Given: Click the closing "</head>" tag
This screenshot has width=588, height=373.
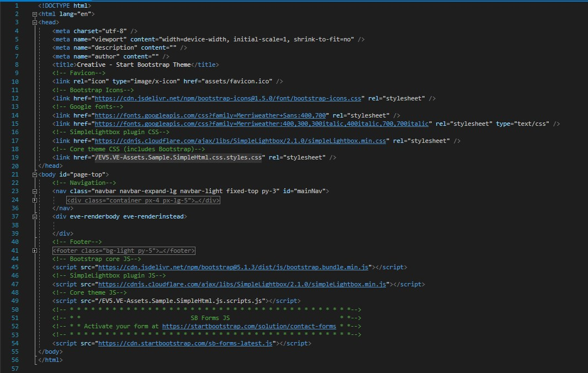Looking at the screenshot, I should pyautogui.click(x=50, y=166).
